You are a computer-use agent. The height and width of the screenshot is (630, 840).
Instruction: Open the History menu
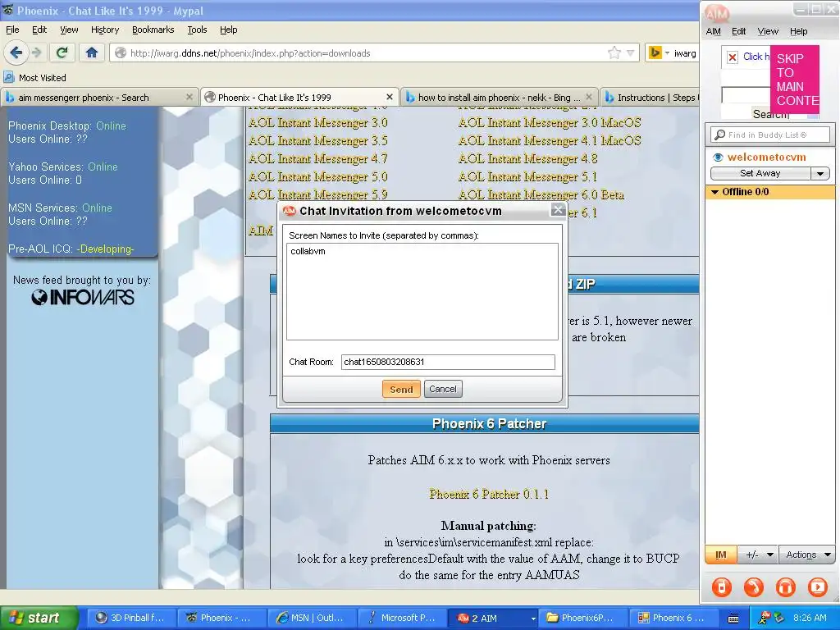point(104,30)
